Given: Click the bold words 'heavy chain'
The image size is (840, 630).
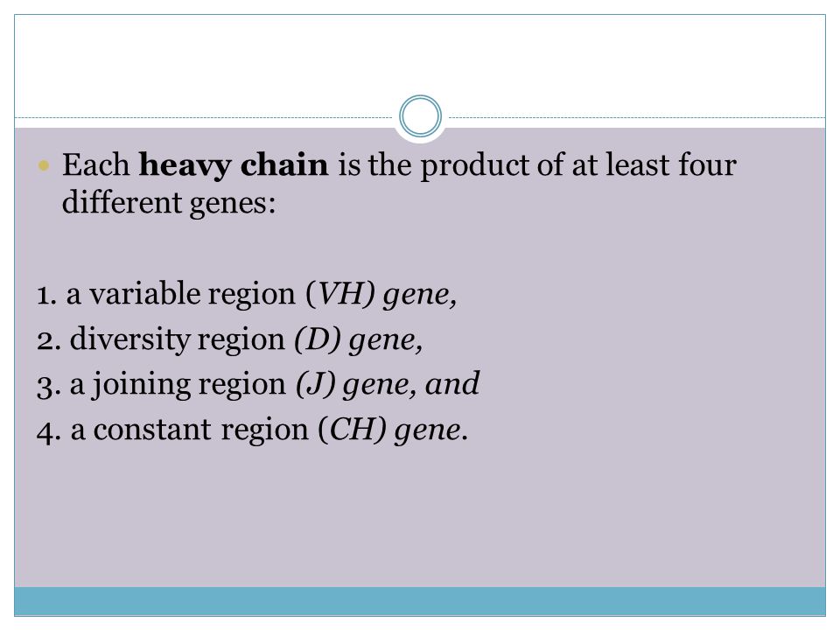Looking at the screenshot, I should [234, 164].
